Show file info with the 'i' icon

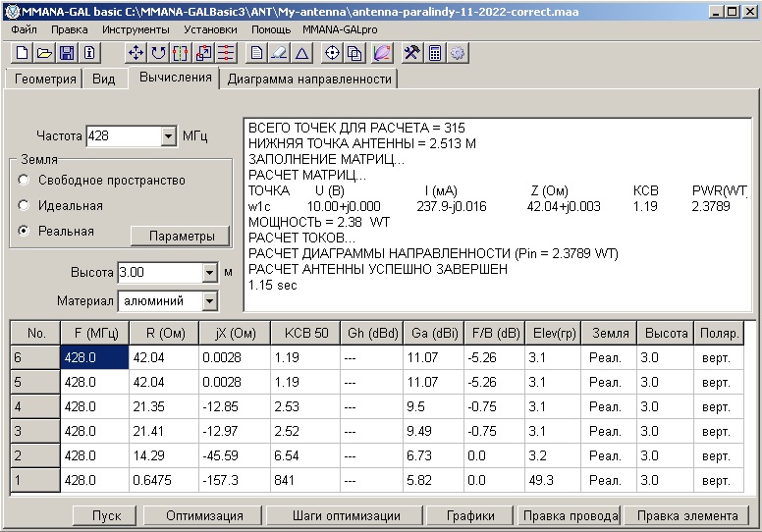[89, 52]
